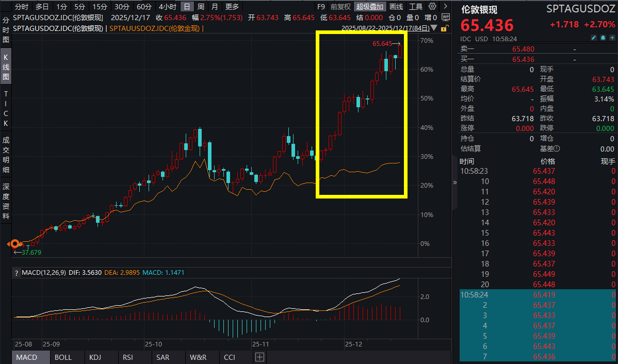Select the 4小时 period
Screen dimensions: 618x364
coord(168,6)
